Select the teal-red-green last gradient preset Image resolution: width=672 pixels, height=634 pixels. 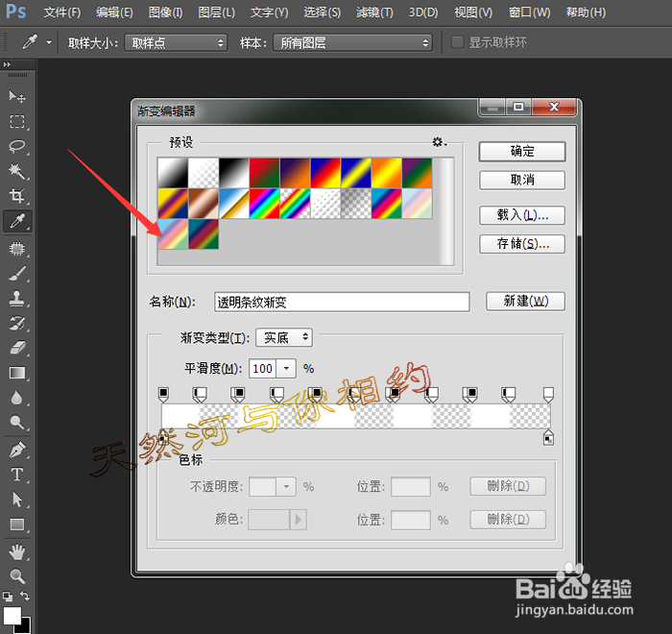204,234
